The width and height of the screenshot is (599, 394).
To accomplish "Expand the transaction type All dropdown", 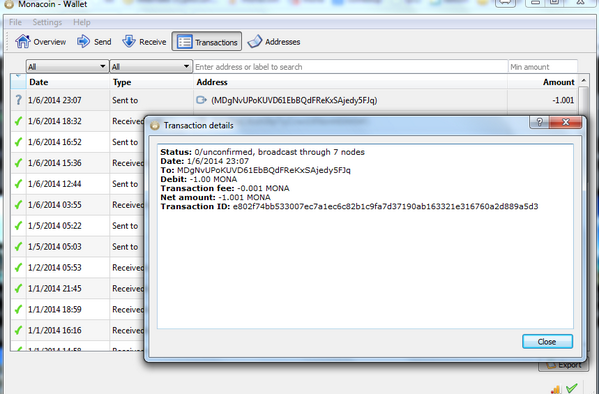I will click(x=151, y=66).
